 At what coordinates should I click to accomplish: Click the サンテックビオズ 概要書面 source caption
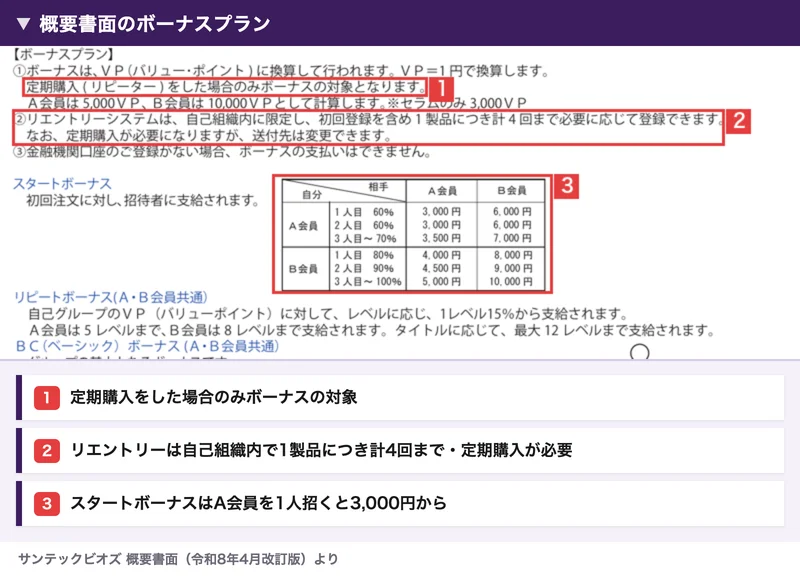(x=178, y=559)
